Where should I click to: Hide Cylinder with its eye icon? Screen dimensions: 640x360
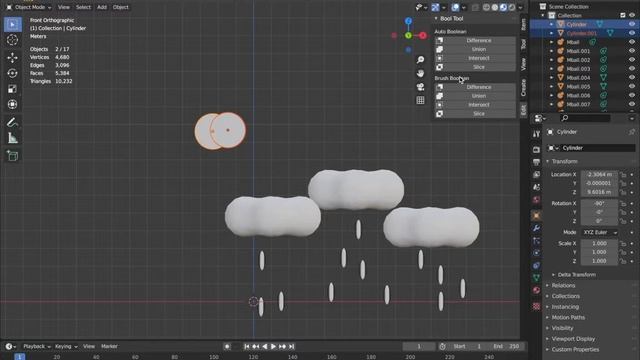pyautogui.click(x=632, y=24)
